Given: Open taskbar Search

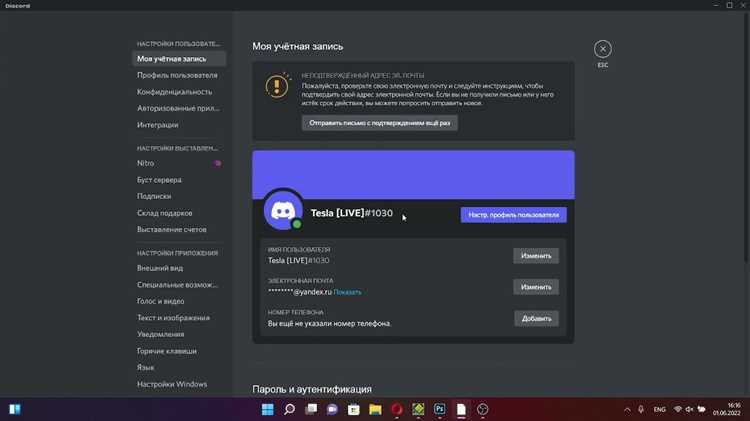Looking at the screenshot, I should tap(289, 410).
